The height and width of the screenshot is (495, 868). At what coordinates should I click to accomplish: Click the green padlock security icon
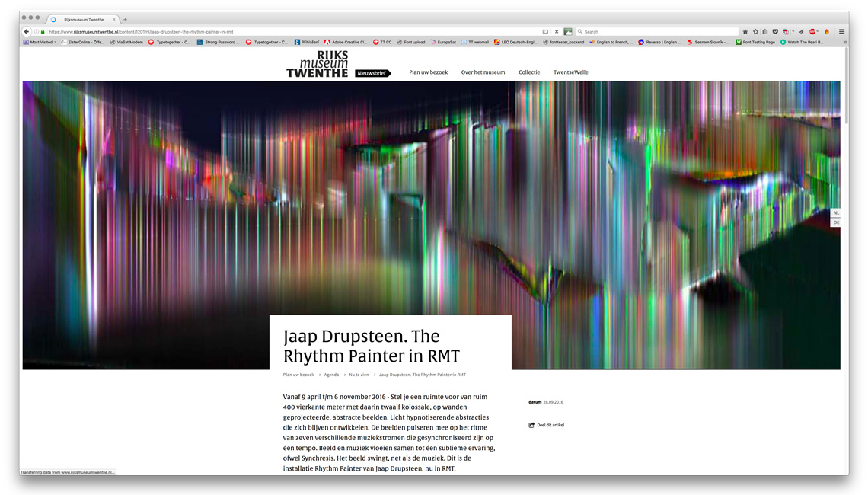coord(43,31)
